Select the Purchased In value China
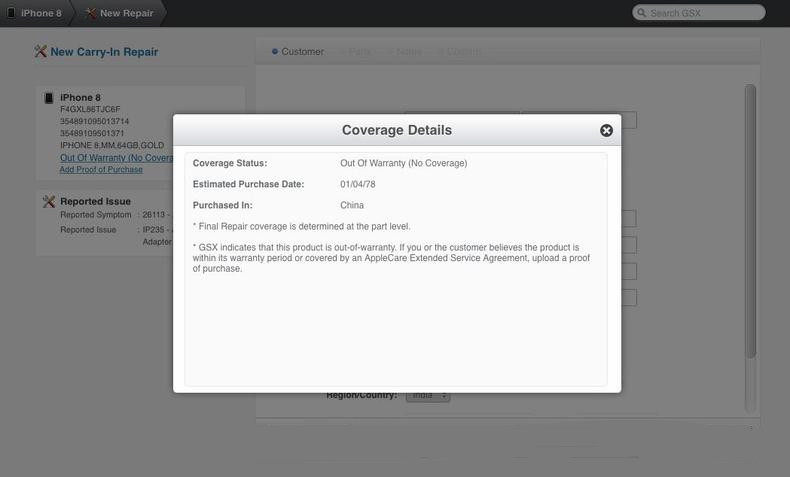 point(352,206)
